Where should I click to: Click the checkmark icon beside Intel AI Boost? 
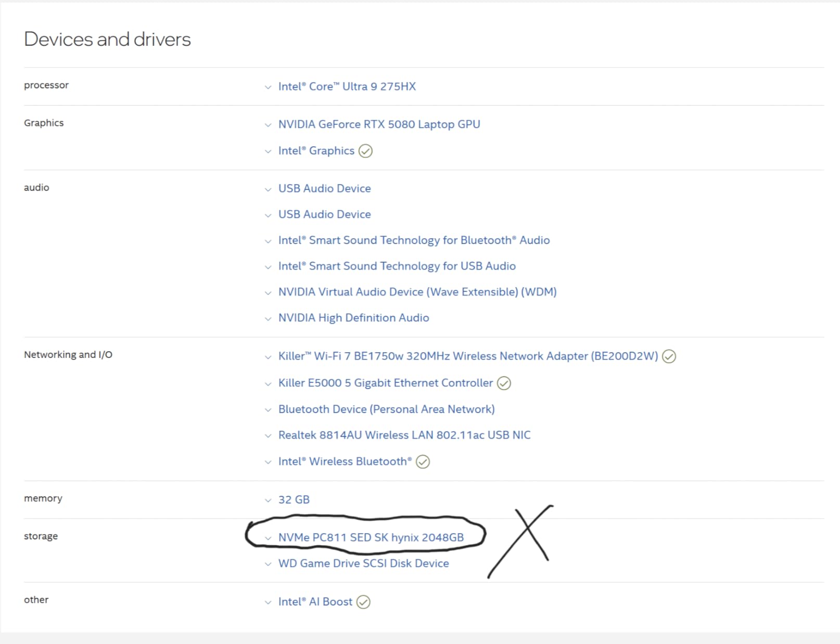coord(363,602)
